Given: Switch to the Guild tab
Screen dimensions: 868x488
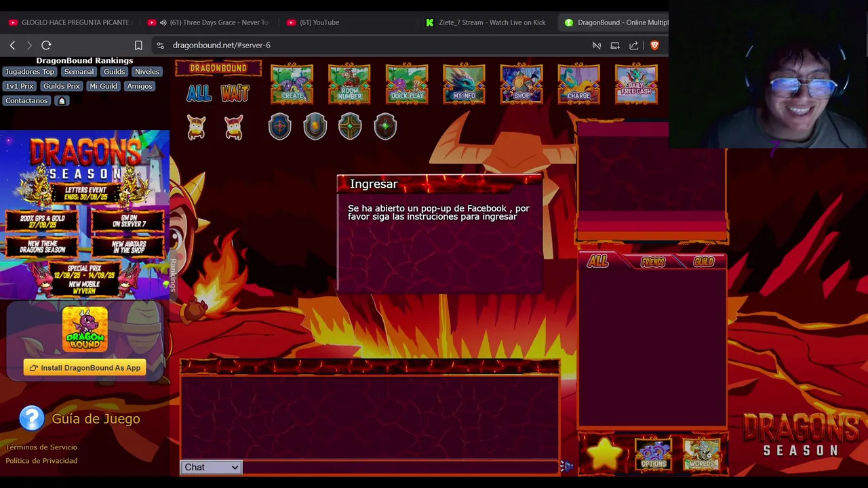Looking at the screenshot, I should (x=704, y=262).
